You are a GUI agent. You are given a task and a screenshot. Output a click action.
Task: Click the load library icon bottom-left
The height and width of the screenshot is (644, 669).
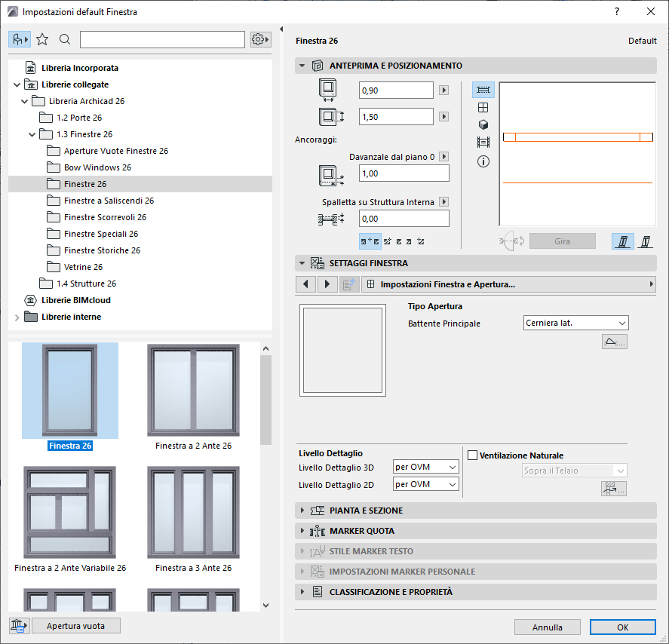(19, 625)
